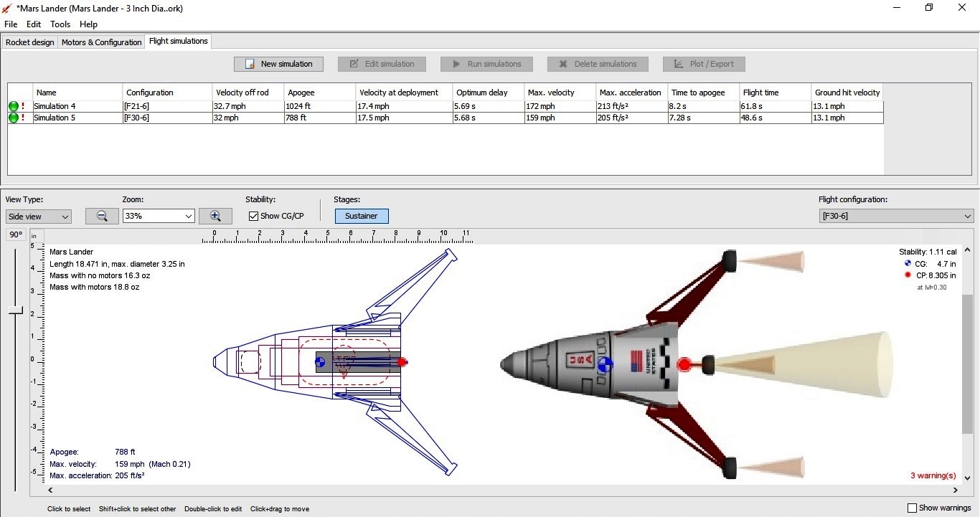Toggle Show CG/CP checkbox
Viewport: 980px width, 517px height.
(x=253, y=216)
